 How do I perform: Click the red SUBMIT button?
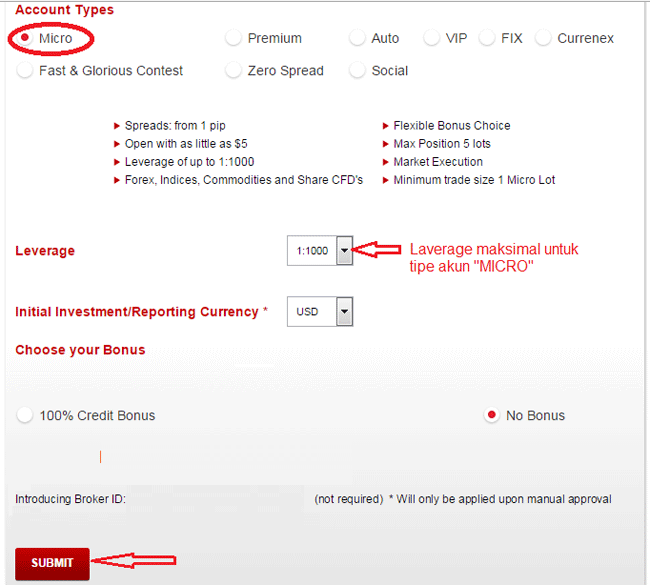click(52, 563)
